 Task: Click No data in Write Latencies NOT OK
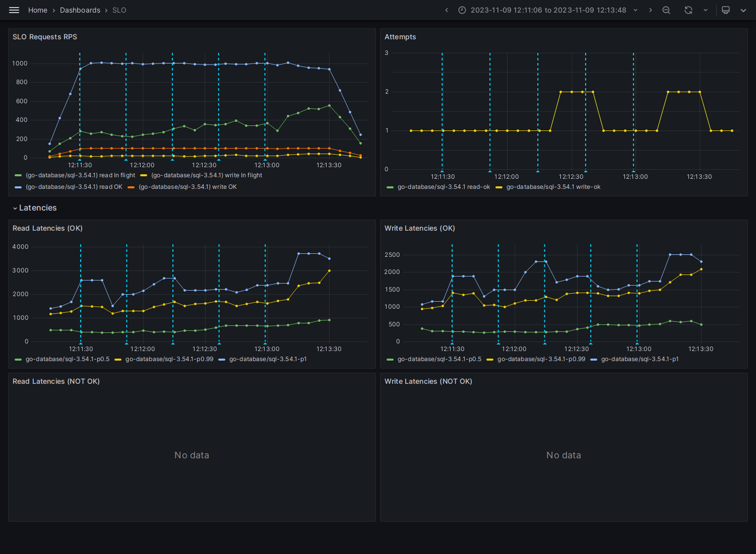(x=563, y=455)
